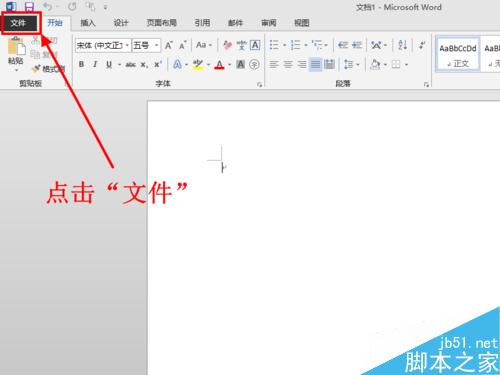
Task: Switch to the 开始 (Home) tab
Action: (x=55, y=23)
